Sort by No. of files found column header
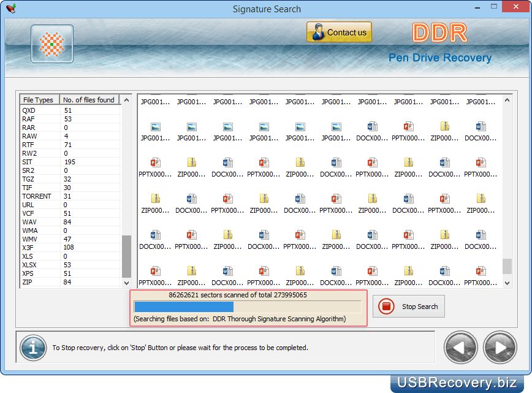This screenshot has height=393, width=532. 89,100
